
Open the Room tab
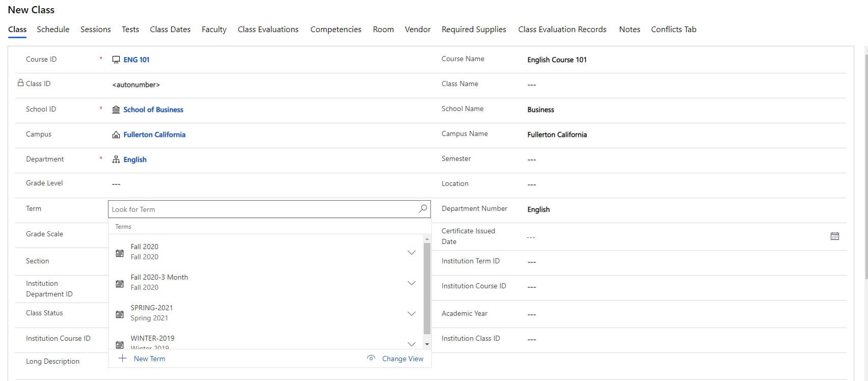pos(383,29)
